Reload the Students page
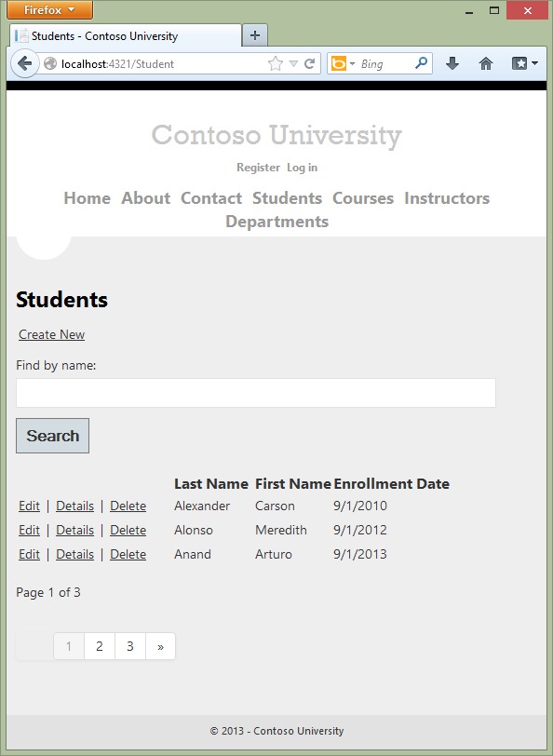 point(309,62)
